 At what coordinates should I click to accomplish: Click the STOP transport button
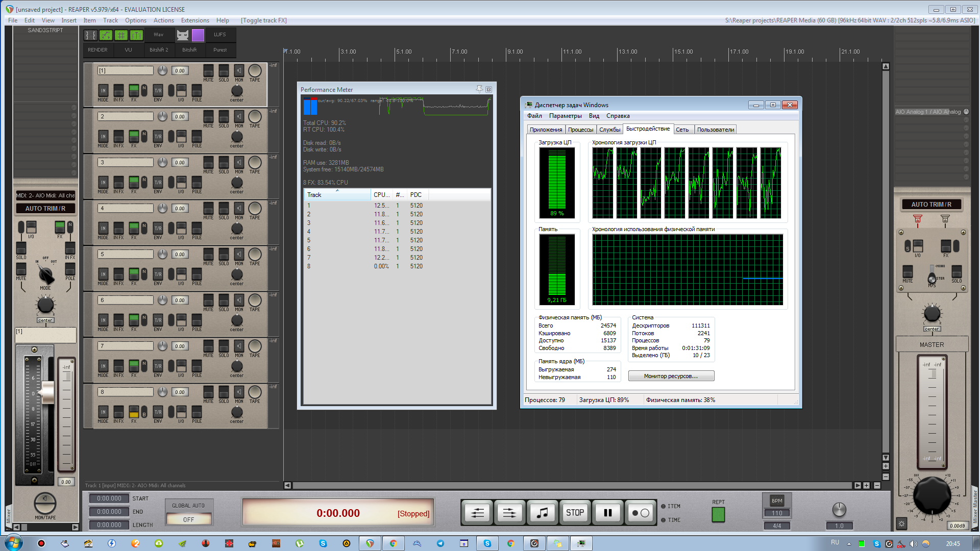pos(575,513)
